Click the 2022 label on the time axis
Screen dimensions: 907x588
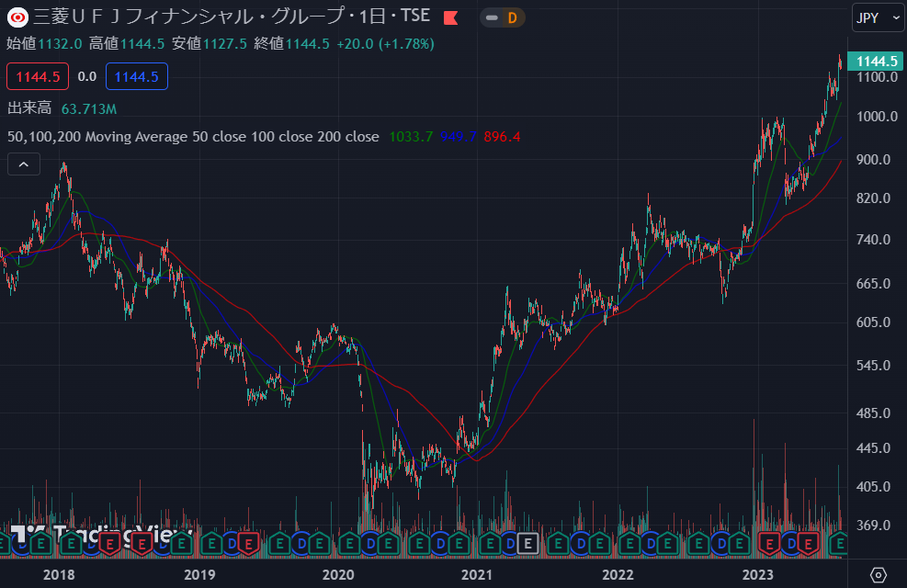coord(618,575)
